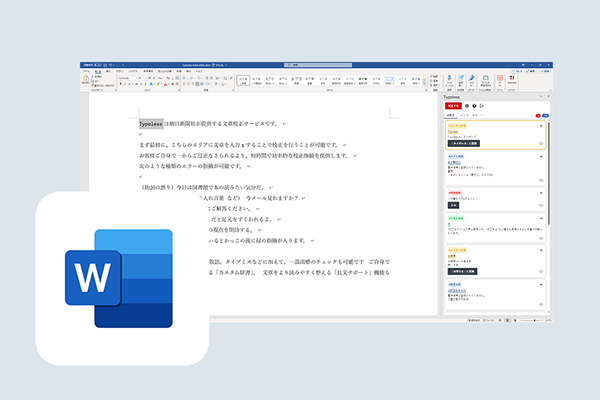Pick the font color red A swatch
Viewport: 600px width, 400px height.
[x=165, y=84]
